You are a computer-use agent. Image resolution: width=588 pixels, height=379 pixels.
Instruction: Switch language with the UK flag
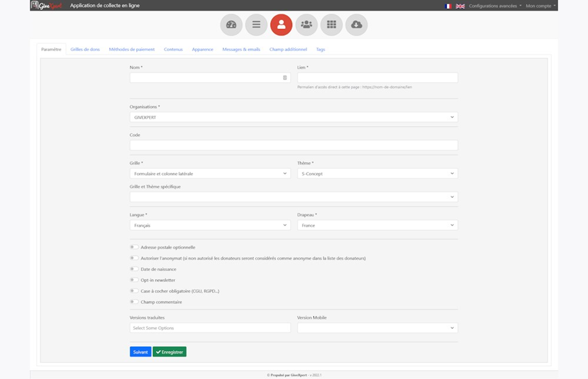[460, 6]
